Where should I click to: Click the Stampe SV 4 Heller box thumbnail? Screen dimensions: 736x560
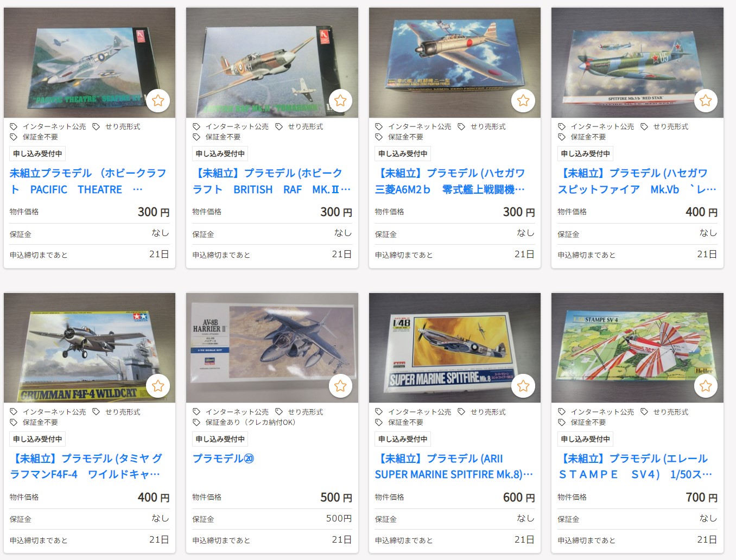(x=637, y=348)
